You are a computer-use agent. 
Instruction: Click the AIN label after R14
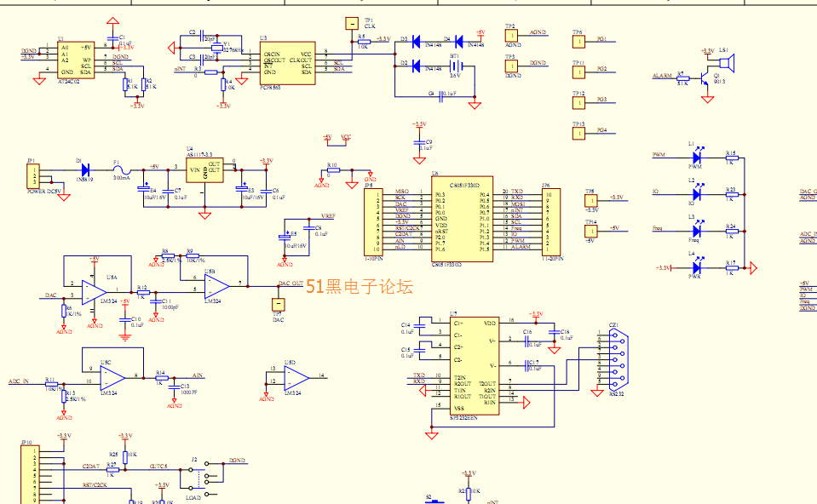click(198, 375)
